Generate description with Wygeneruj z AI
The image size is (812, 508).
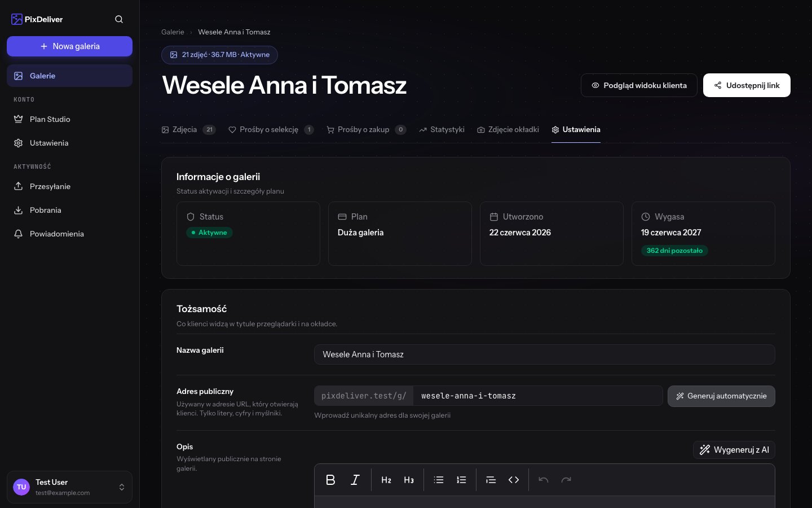(x=734, y=450)
